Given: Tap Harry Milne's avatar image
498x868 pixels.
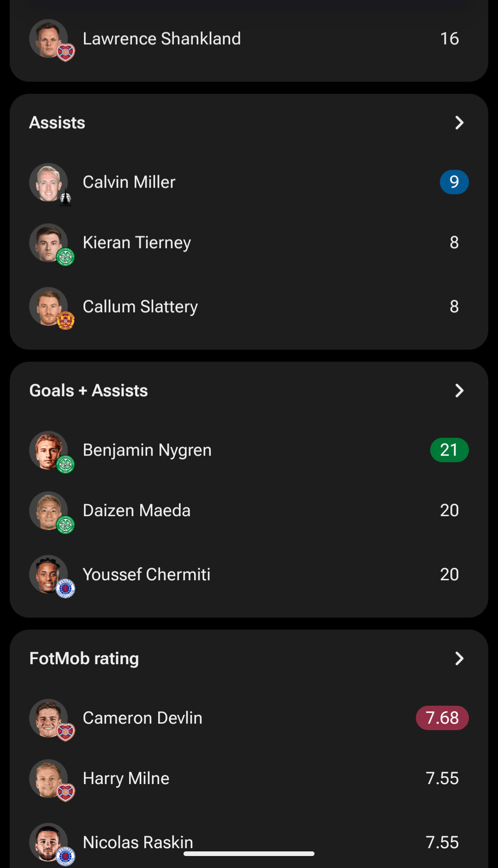Looking at the screenshot, I should point(48,779).
